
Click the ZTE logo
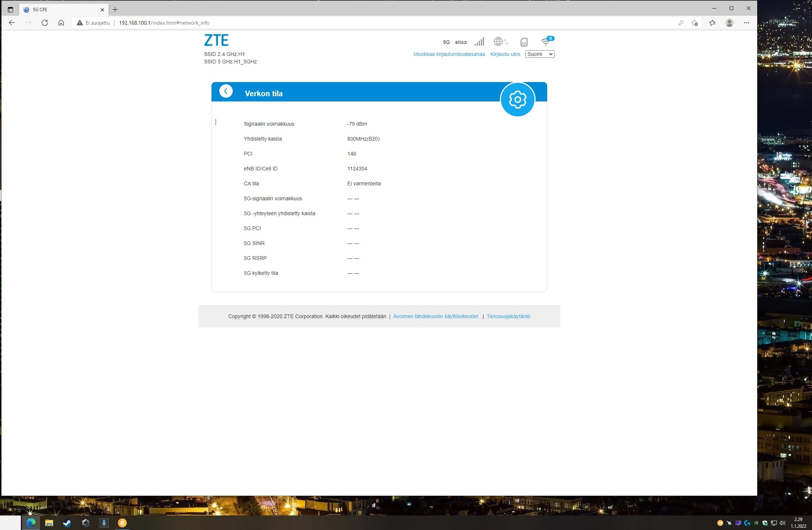216,40
